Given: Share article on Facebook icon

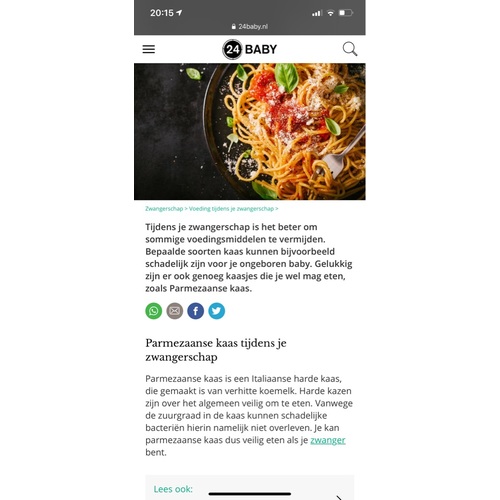Looking at the screenshot, I should tap(196, 311).
